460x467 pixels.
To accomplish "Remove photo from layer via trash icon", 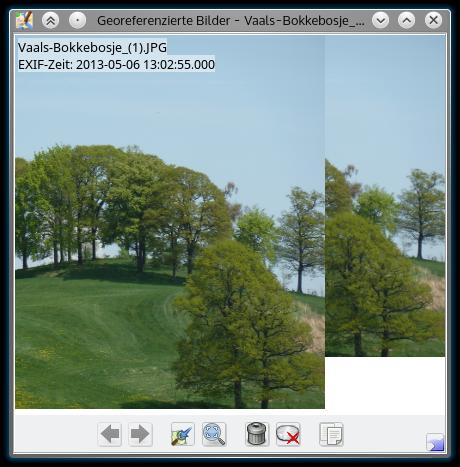I will [257, 434].
